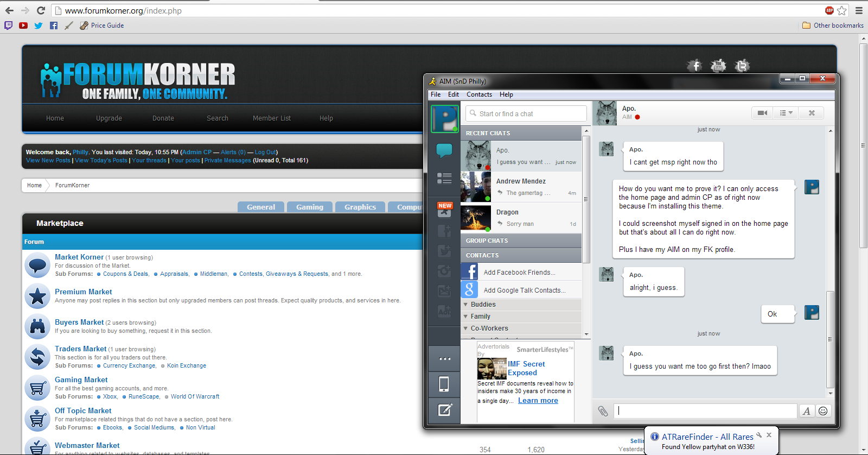
Task: Open the Premium Market forum
Action: coord(83,292)
